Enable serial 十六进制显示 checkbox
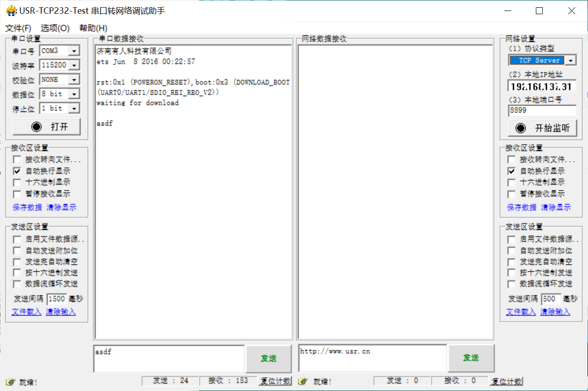 (x=17, y=182)
